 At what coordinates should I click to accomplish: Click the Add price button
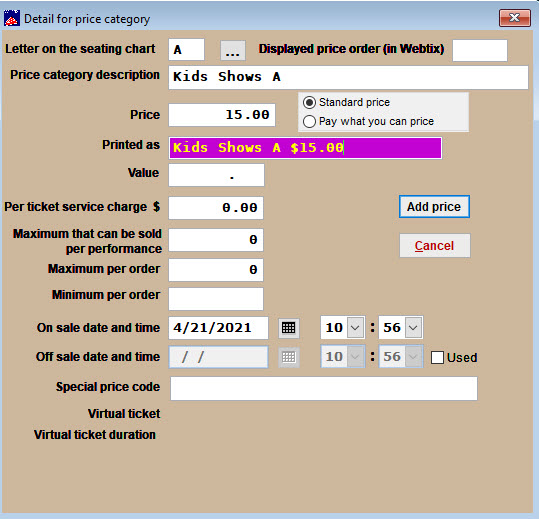point(434,207)
